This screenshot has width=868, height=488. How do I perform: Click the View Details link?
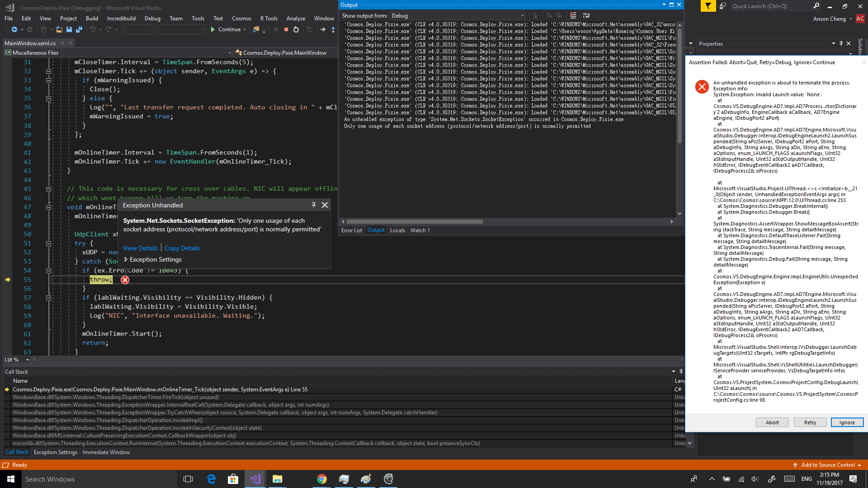pos(140,248)
